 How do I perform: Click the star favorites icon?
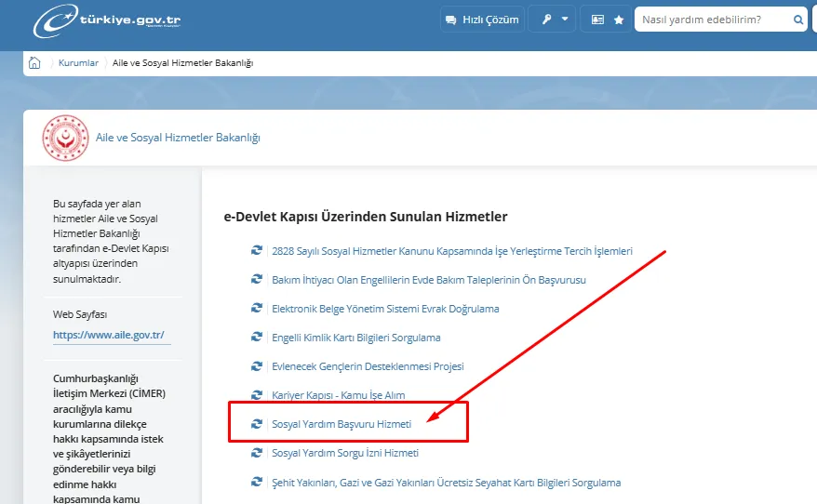click(x=618, y=20)
